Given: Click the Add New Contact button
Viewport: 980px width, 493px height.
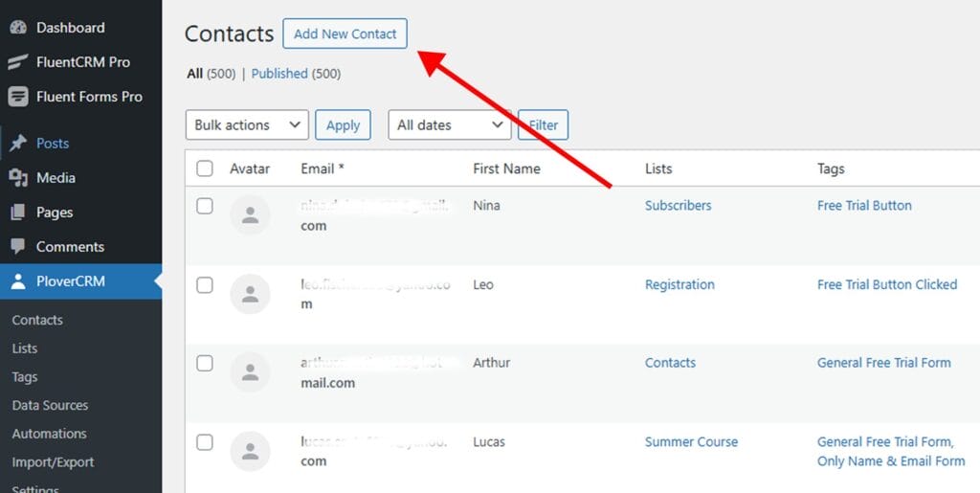Looking at the screenshot, I should point(345,34).
